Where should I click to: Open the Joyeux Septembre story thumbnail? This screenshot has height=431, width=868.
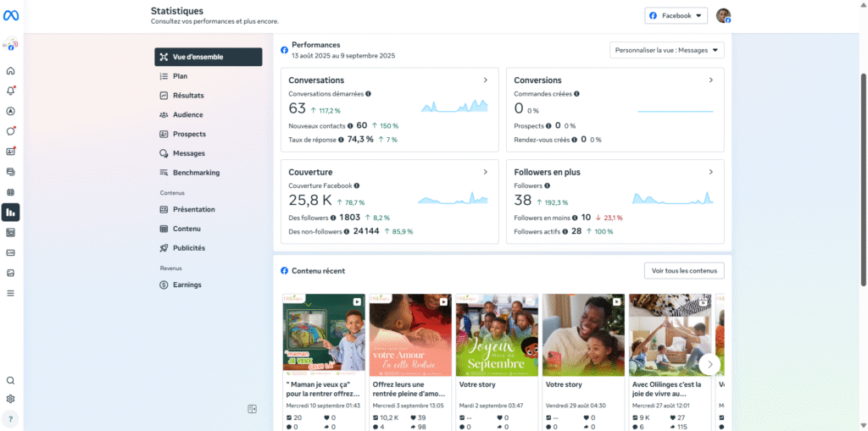(497, 335)
